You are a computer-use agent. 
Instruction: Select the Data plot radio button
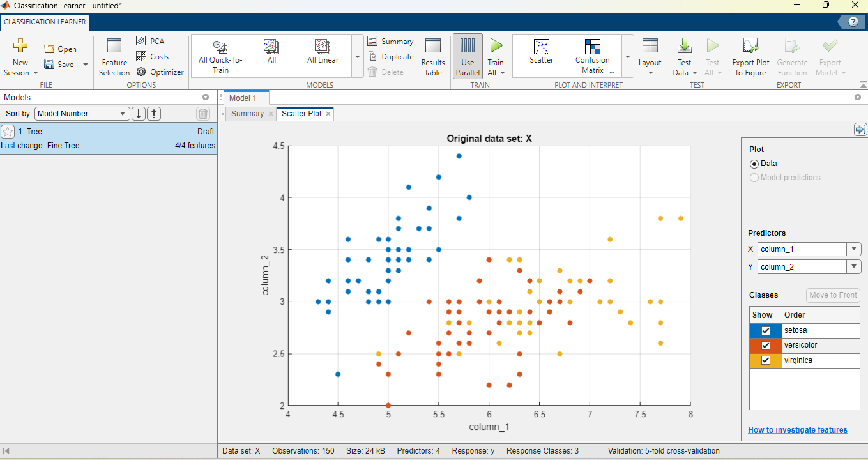(754, 164)
